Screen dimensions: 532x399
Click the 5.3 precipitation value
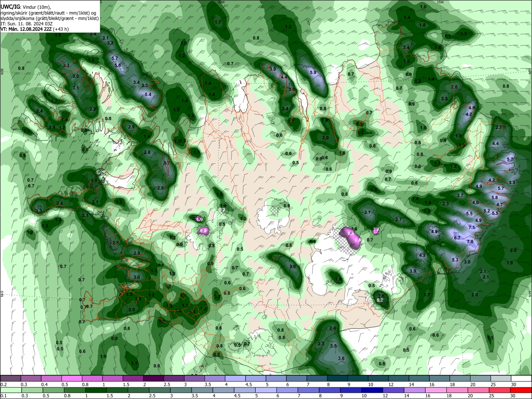[x=455, y=260]
